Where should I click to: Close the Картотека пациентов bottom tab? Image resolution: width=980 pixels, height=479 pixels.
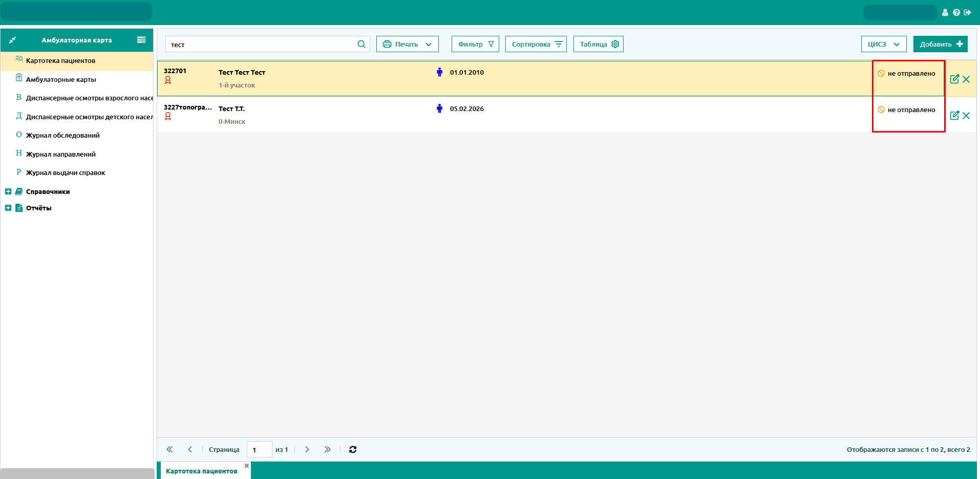point(247,466)
